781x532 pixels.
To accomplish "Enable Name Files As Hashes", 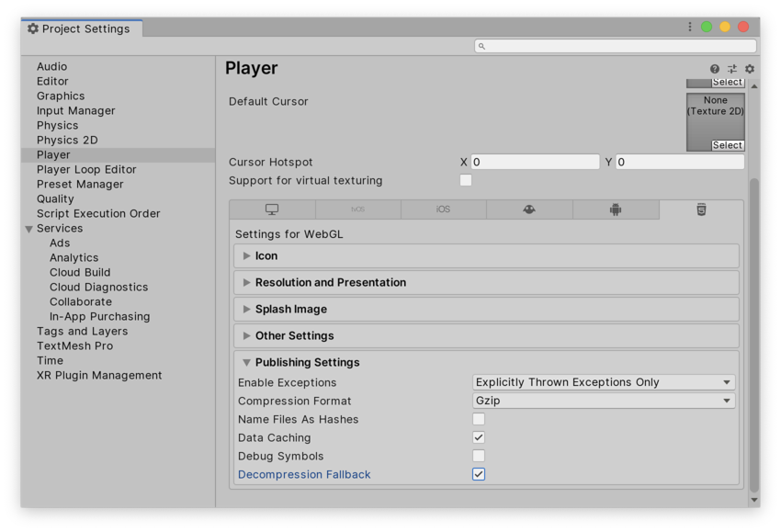I will tap(478, 419).
